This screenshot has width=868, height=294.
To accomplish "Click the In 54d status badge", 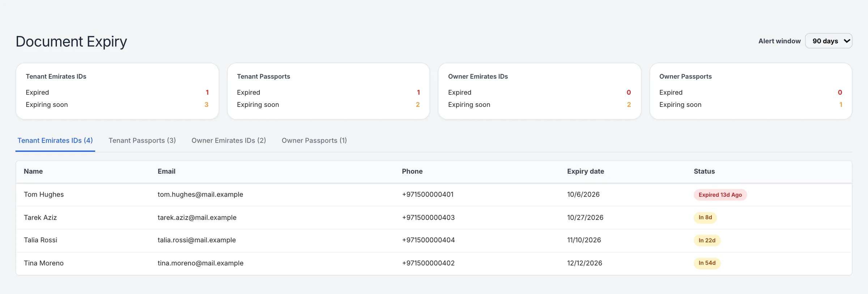I will [x=707, y=263].
